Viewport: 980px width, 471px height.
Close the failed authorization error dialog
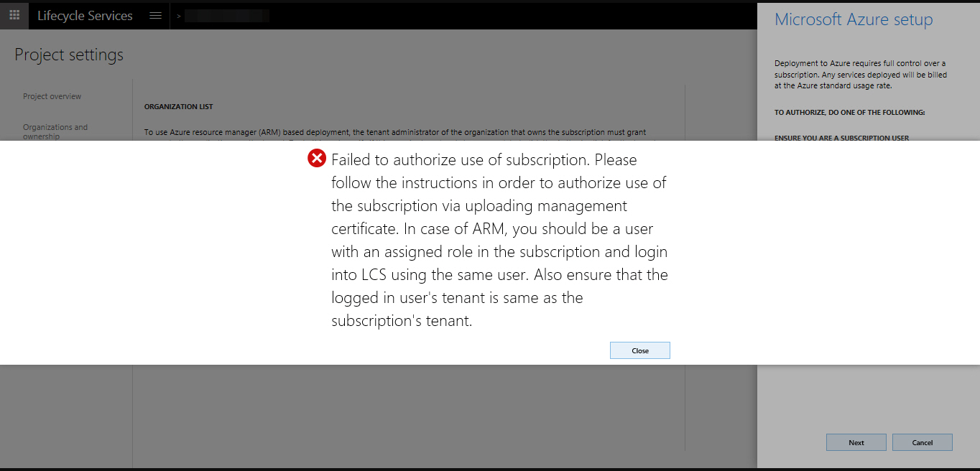(x=640, y=350)
